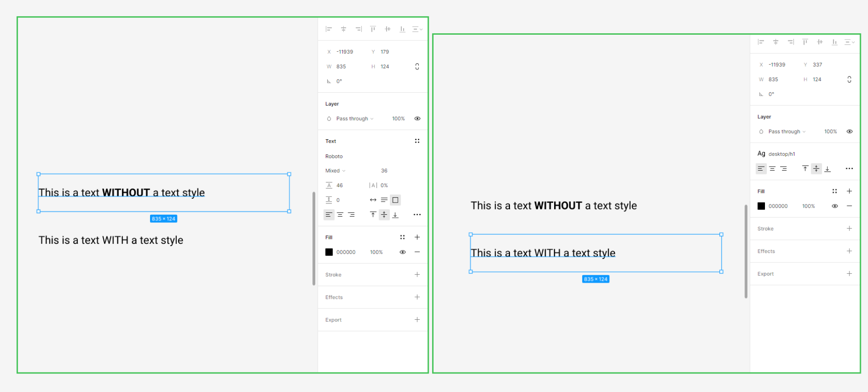Open fill style picker in right screenshot
The height and width of the screenshot is (392, 868).
point(835,191)
